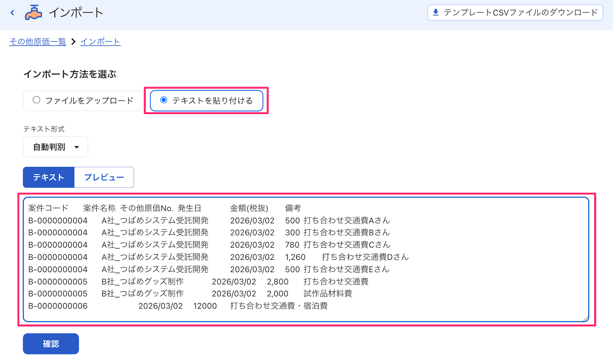
Task: Click the 2,800 amount value
Action: tap(278, 282)
